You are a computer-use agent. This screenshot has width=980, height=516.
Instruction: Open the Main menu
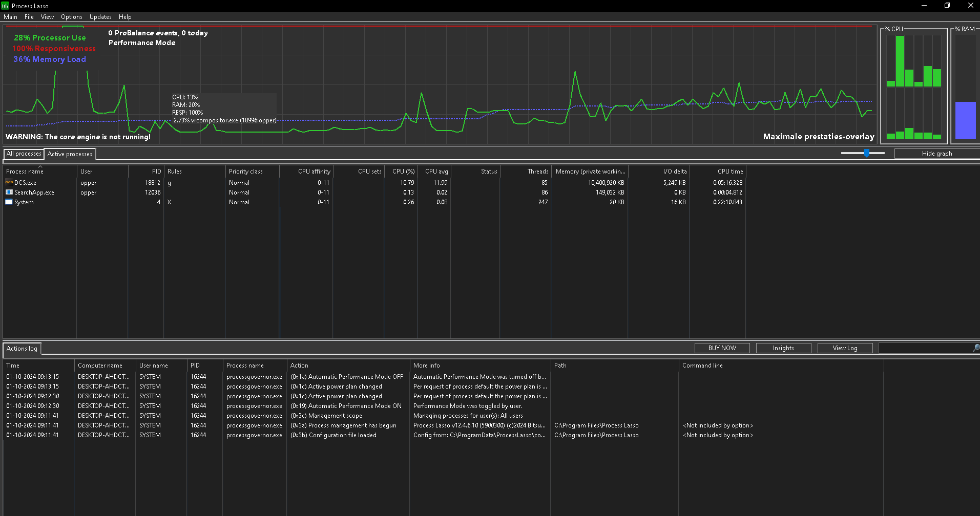pyautogui.click(x=10, y=17)
